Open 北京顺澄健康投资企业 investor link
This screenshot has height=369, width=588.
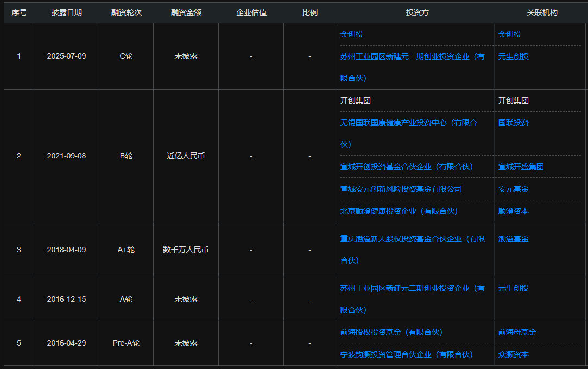[x=399, y=211]
